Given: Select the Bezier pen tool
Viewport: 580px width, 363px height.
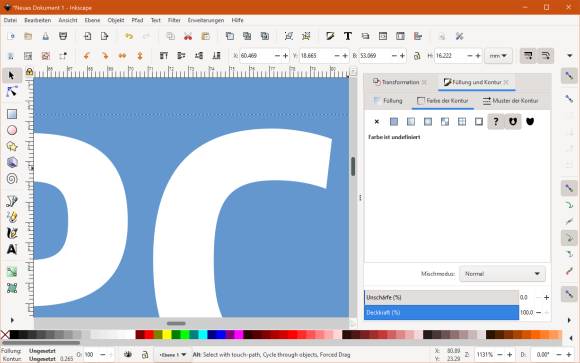Looking at the screenshot, I should 12,201.
